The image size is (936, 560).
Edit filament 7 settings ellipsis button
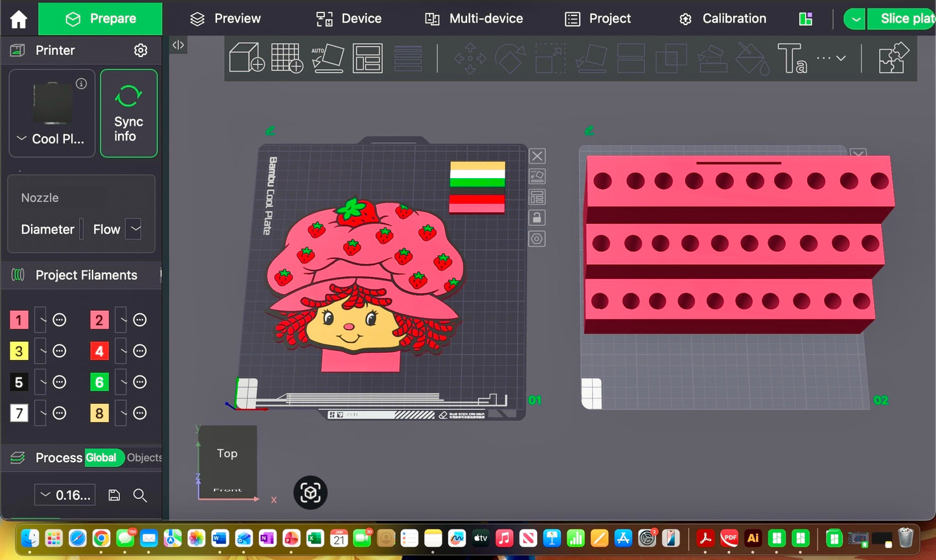[x=60, y=413]
